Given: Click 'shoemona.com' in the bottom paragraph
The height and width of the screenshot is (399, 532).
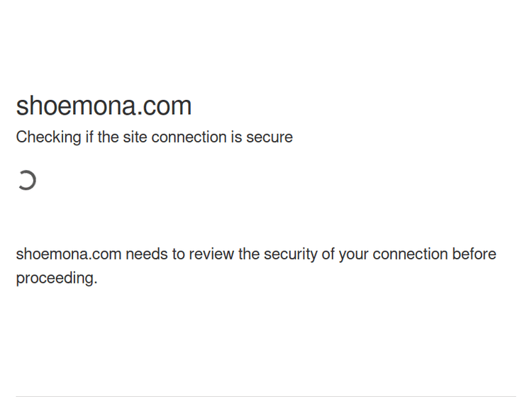Looking at the screenshot, I should pos(68,254).
